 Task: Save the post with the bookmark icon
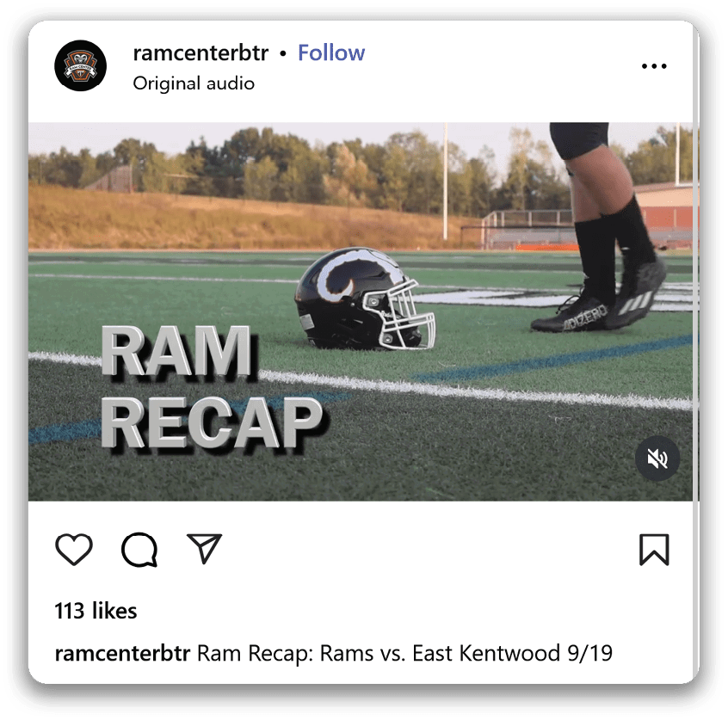pyautogui.click(x=654, y=550)
